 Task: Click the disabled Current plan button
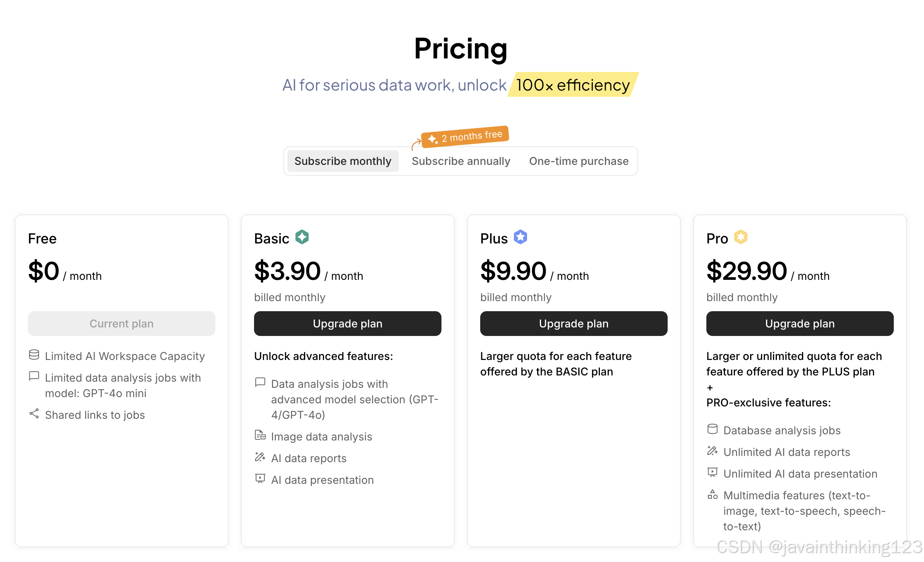(121, 324)
